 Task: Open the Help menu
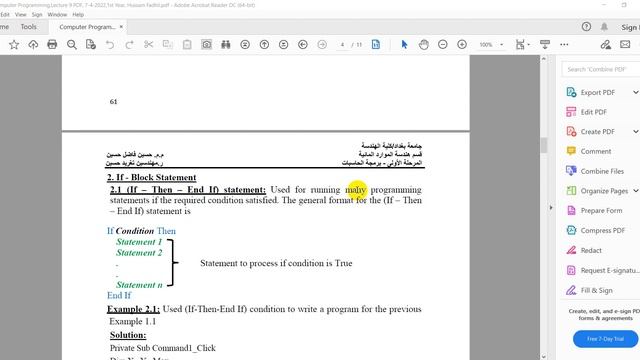78,15
